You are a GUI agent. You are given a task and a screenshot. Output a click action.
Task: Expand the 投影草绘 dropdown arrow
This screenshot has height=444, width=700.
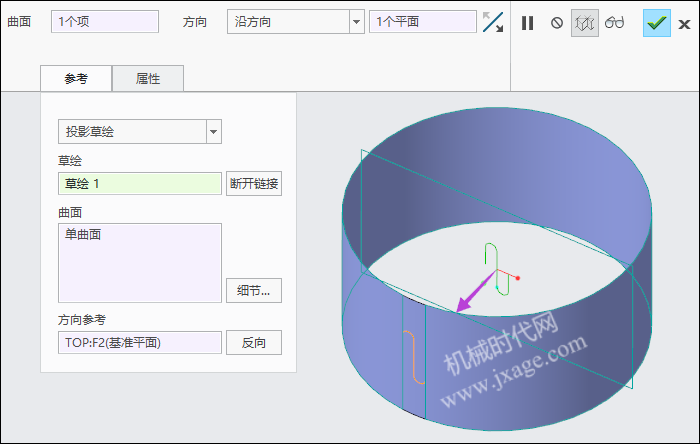(213, 132)
